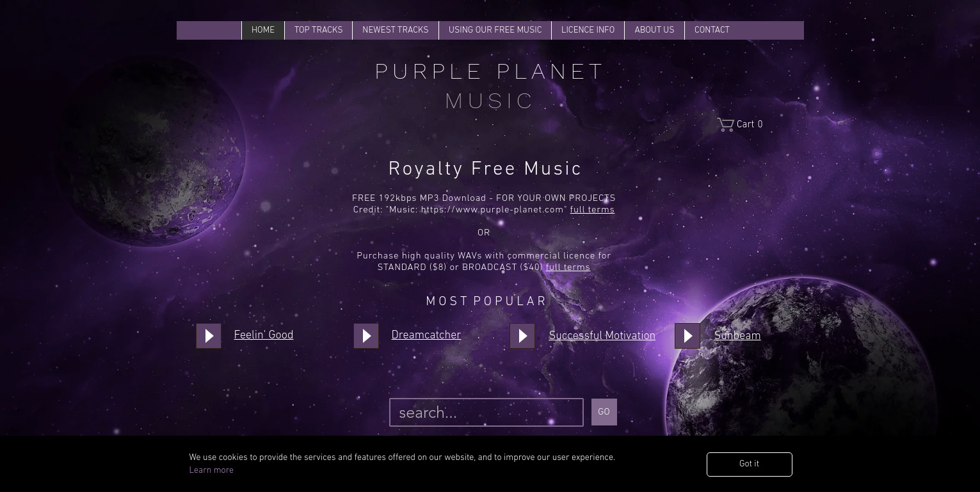Viewport: 980px width, 492px height.
Task: Click the PURPLE PLANET MUSIC title
Action: [490, 86]
